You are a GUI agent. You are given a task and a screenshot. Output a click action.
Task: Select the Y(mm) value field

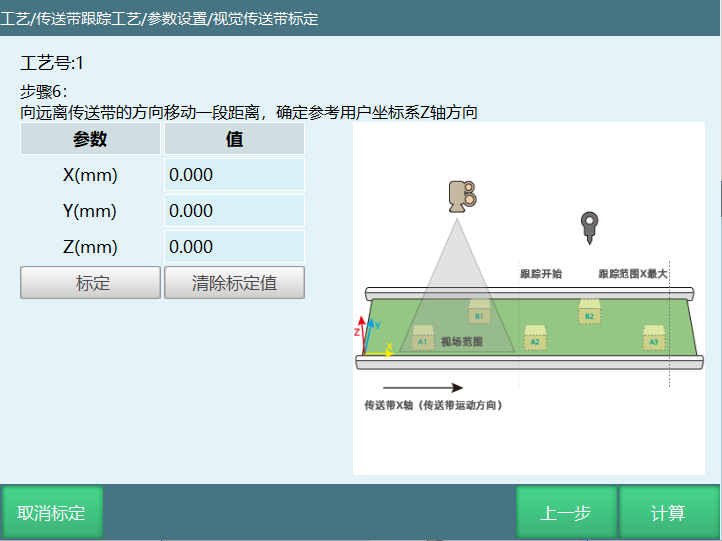[x=234, y=211]
